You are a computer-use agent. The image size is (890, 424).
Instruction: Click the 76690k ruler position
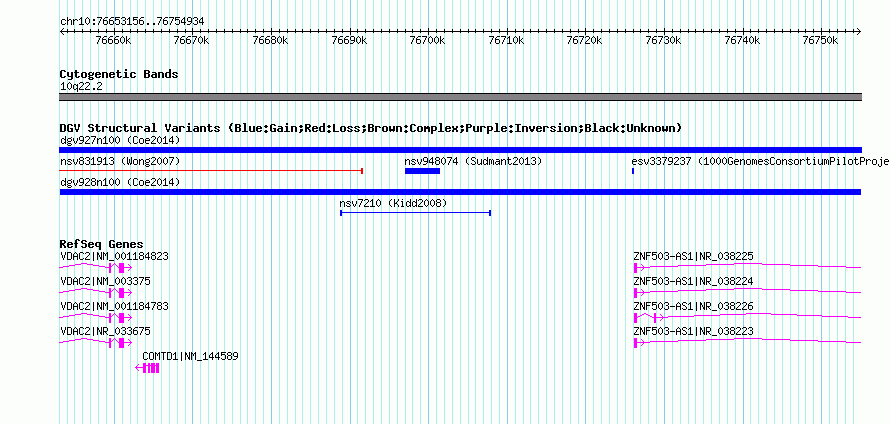(x=349, y=41)
